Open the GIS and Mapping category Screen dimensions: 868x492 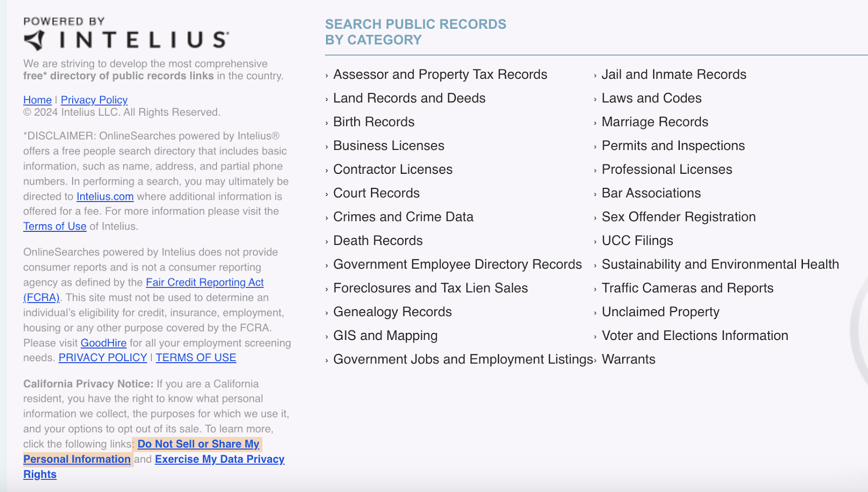pos(385,336)
